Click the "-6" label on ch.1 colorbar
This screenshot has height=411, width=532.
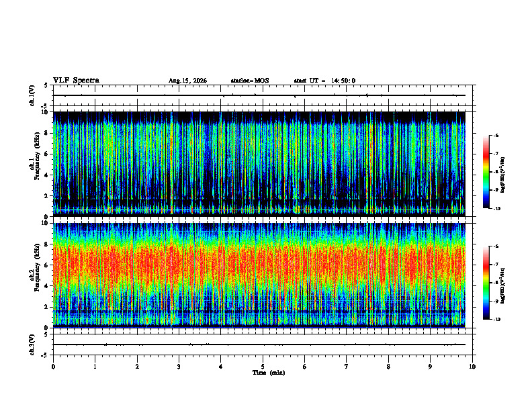pos(496,136)
